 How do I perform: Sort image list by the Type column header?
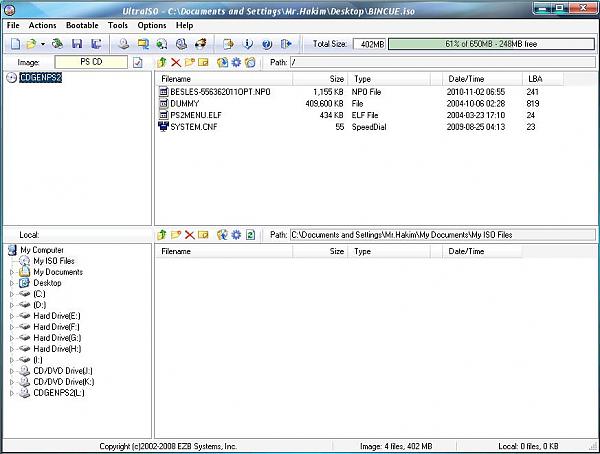tap(389, 79)
